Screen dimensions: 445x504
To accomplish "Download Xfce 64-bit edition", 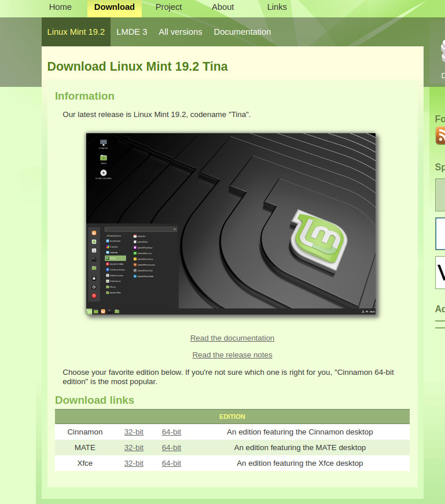I will click(171, 463).
